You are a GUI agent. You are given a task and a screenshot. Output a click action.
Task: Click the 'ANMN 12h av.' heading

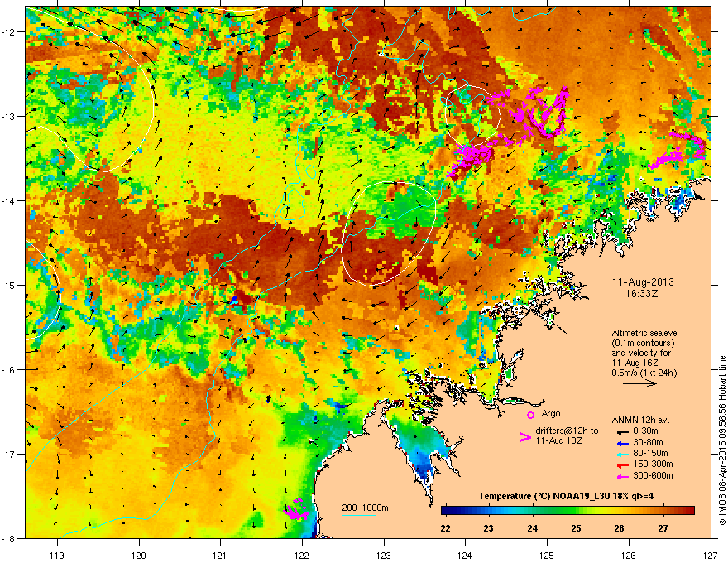(640, 420)
